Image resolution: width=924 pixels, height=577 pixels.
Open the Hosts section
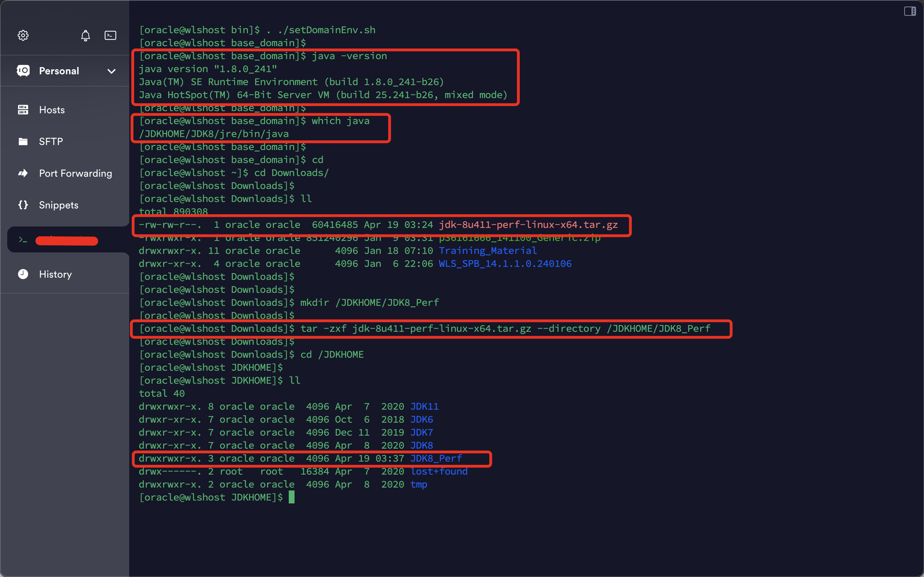pos(52,110)
